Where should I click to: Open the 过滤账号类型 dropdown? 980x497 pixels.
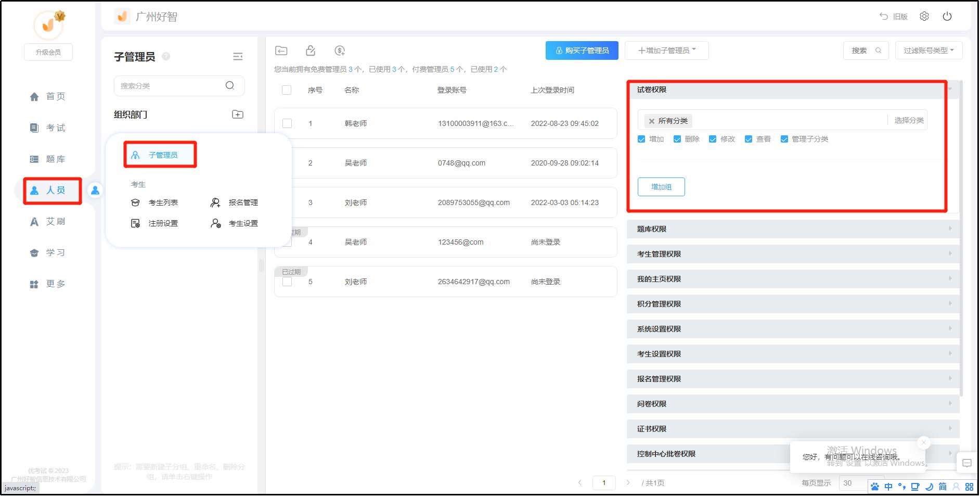[x=929, y=50]
